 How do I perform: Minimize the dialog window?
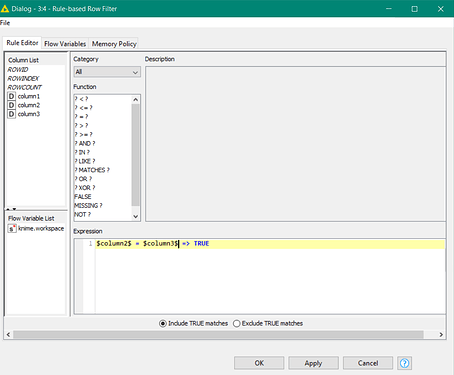coord(389,9)
